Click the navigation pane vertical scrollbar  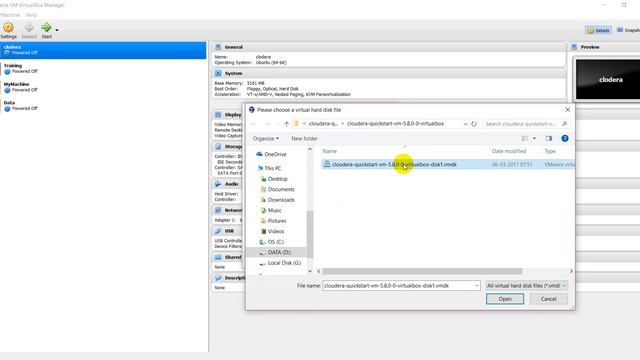coord(310,234)
